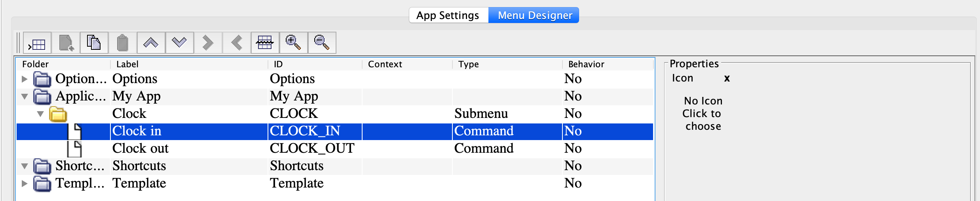
Task: Click the zoom in magnifier icon
Action: click(293, 43)
